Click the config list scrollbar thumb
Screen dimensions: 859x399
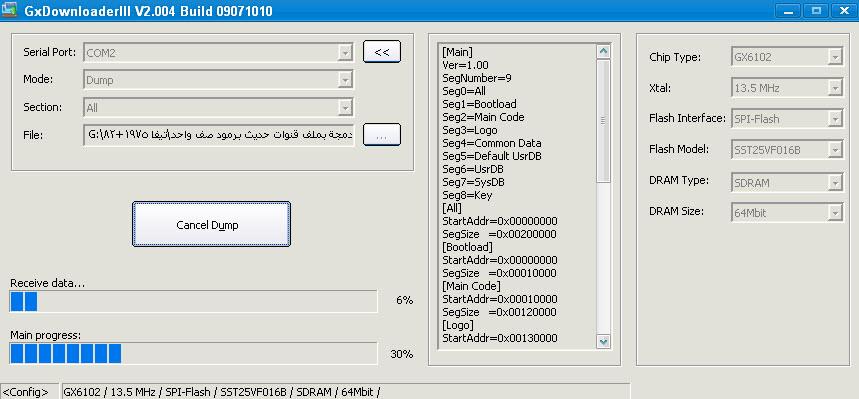(603, 121)
